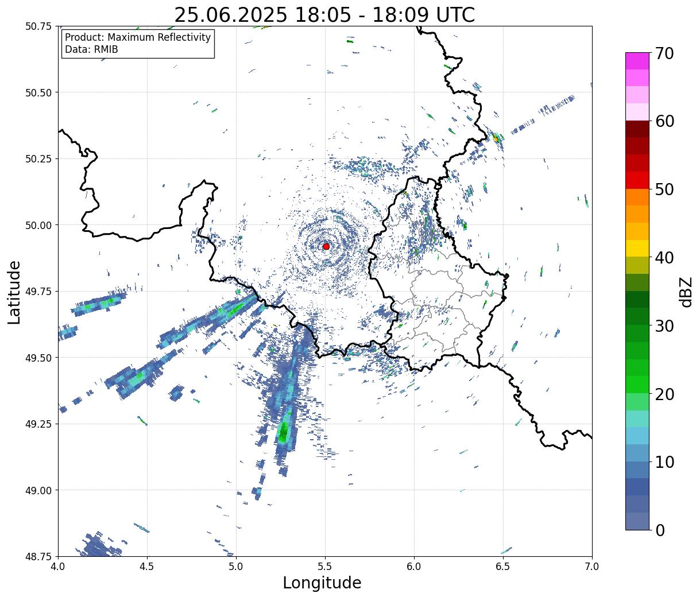The image size is (700, 597).
Task: Click the 'Product: Maximum Reflectivity' legend line
Action: 138,37
